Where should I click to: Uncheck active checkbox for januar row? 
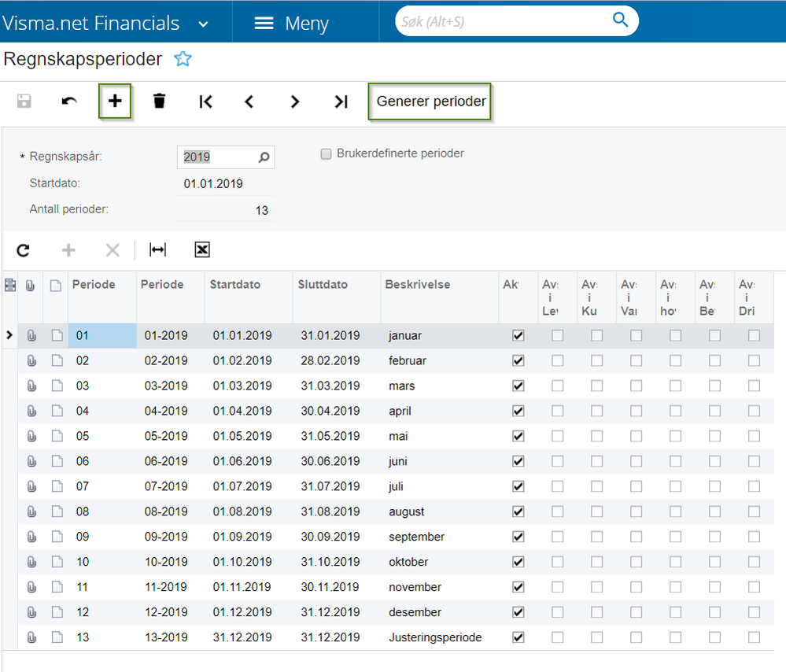(518, 335)
